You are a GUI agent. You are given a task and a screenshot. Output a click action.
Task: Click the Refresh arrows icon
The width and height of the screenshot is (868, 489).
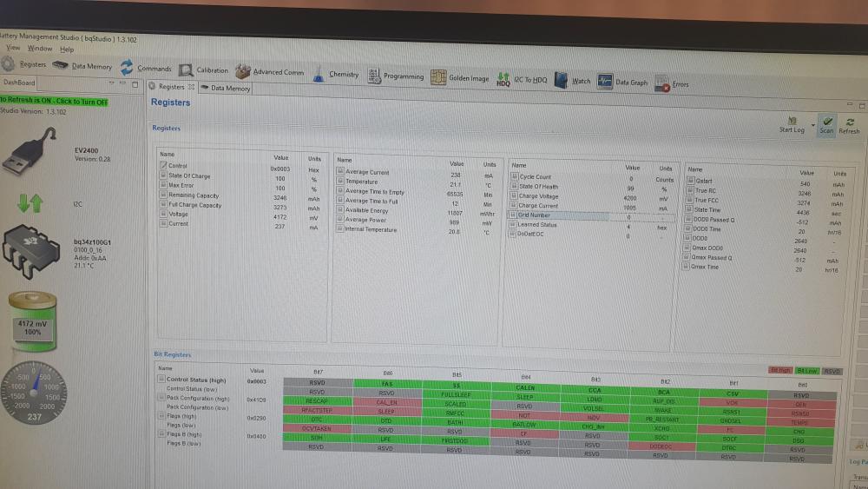click(x=850, y=122)
